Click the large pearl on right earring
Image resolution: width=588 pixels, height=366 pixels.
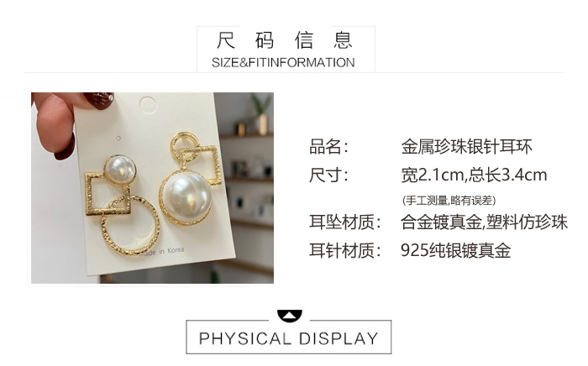click(186, 197)
